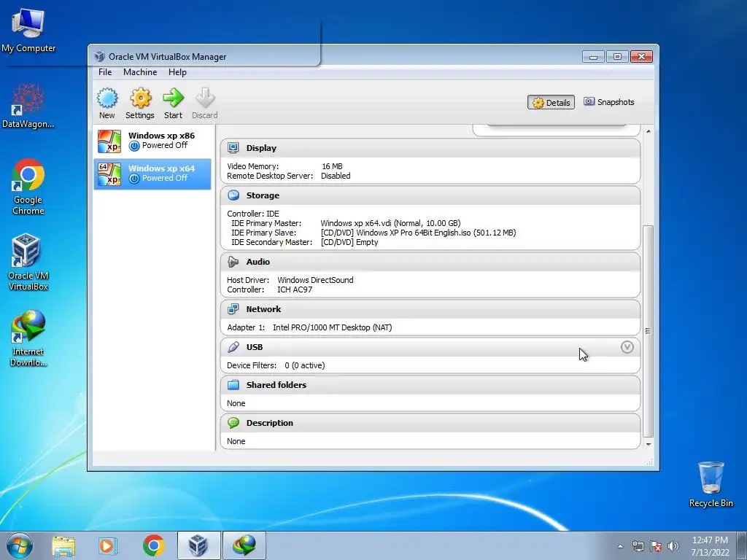Open the File menu
Image resolution: width=747 pixels, height=560 pixels.
point(105,72)
